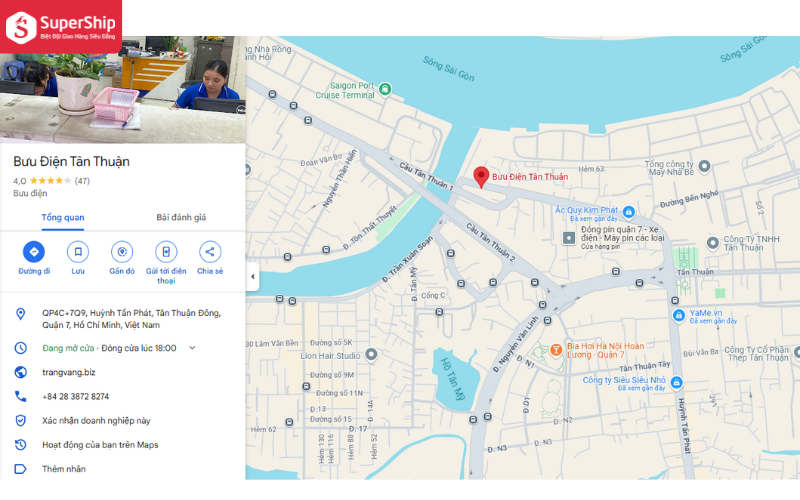This screenshot has height=500, width=800.
Task: Click the Chia sẻ share icon
Action: click(210, 252)
